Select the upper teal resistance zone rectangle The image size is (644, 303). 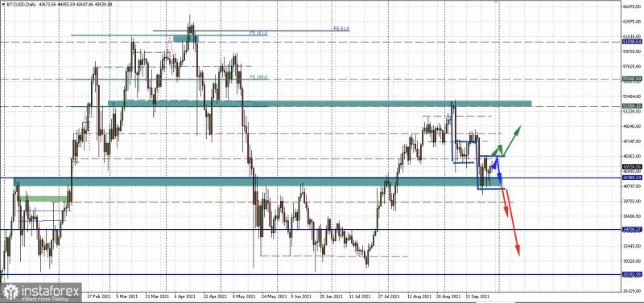click(x=320, y=104)
